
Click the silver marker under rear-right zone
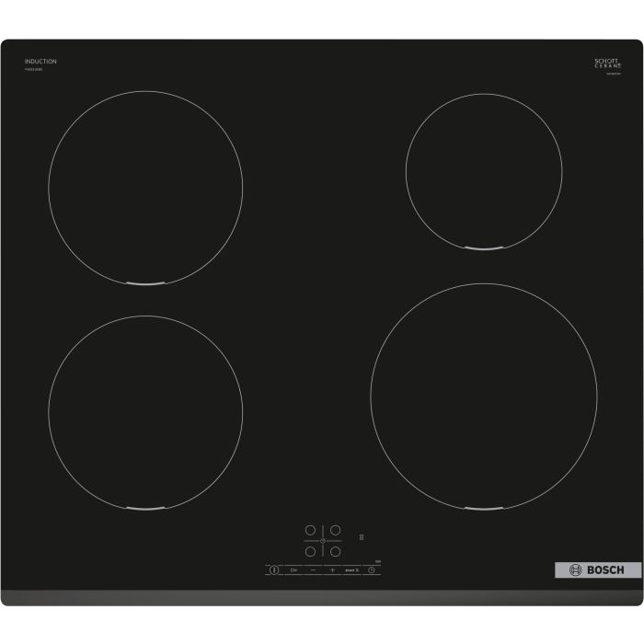[x=483, y=247]
